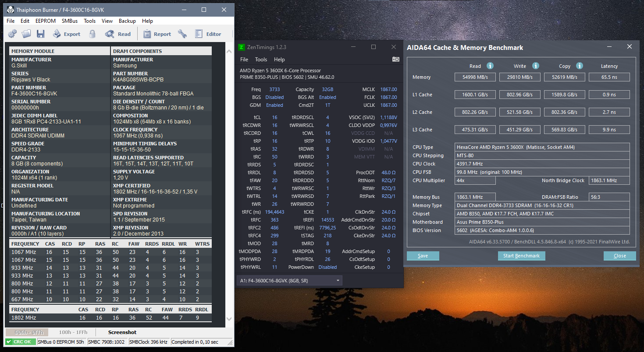Click the SMBClock 396 kHz status entry
This screenshot has width=644, height=352.
click(149, 342)
